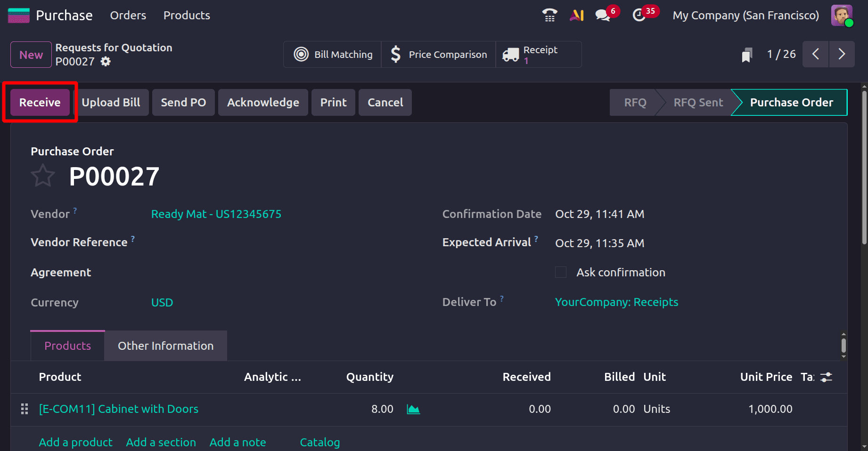Open the product Catalog
This screenshot has width=868, height=451.
[319, 442]
